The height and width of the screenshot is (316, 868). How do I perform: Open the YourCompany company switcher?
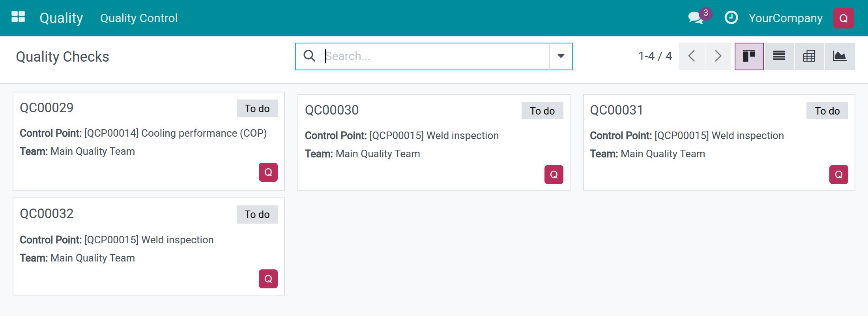point(786,18)
